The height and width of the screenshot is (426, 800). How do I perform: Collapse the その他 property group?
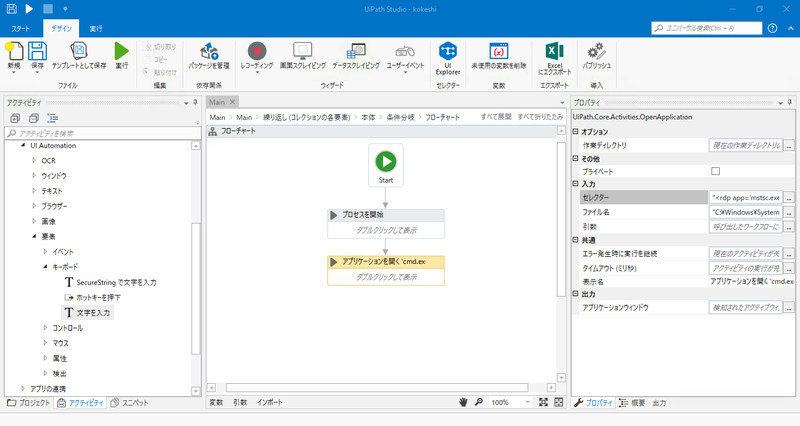click(x=576, y=159)
